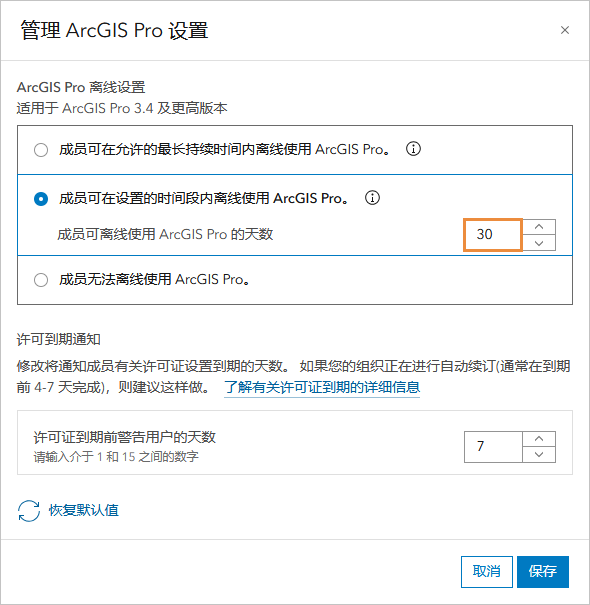
Task: Select 成员可在允许的最长持续时间内离线使用 radio option
Action: coord(41,150)
